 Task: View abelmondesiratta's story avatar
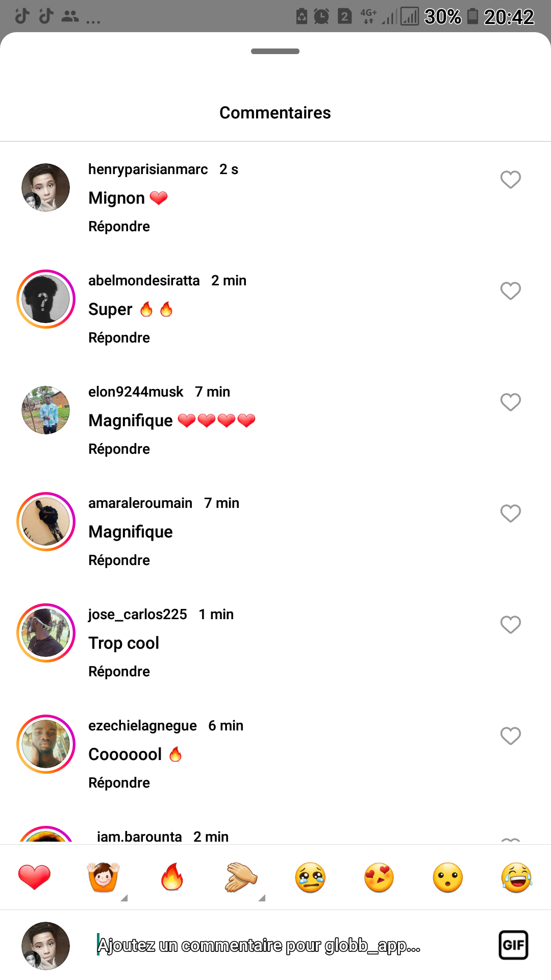(x=46, y=299)
